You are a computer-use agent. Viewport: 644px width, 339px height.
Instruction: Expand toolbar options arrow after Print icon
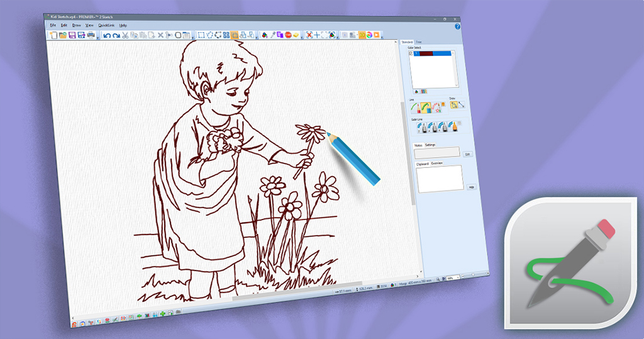tap(98, 38)
